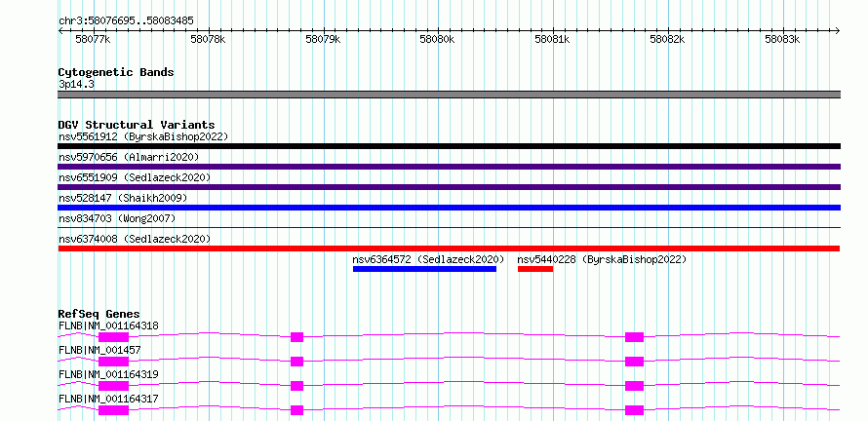868x421 pixels.
Task: Click the 58080k ruler tick label
Action: pyautogui.click(x=437, y=39)
